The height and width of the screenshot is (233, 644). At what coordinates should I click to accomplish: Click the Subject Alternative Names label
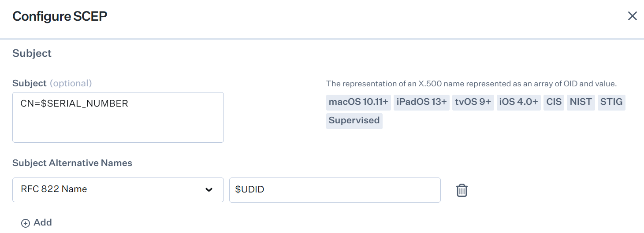point(72,163)
